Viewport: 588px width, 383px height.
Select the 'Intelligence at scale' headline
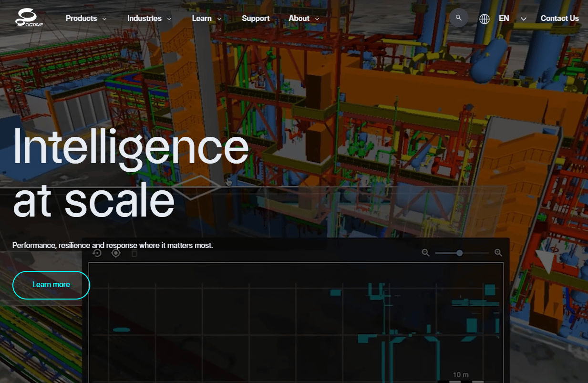point(131,173)
